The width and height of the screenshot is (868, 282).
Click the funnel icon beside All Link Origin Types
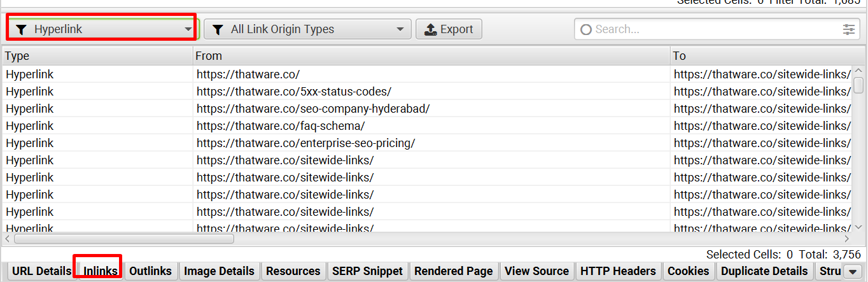(x=218, y=29)
